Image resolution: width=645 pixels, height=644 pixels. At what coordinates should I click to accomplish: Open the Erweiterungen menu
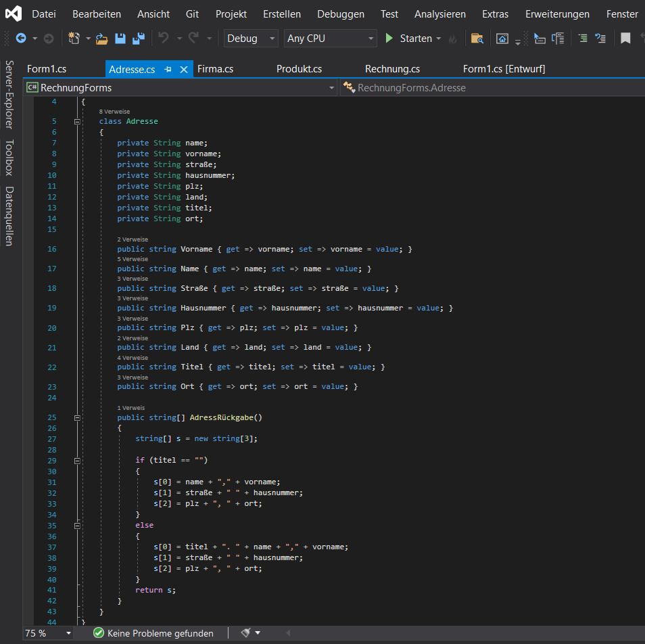coord(557,14)
